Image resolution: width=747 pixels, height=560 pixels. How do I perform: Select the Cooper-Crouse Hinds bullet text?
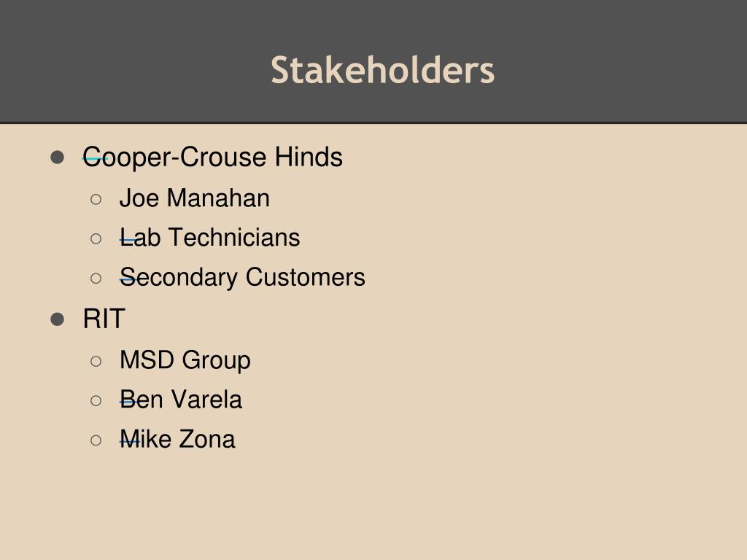tap(212, 157)
